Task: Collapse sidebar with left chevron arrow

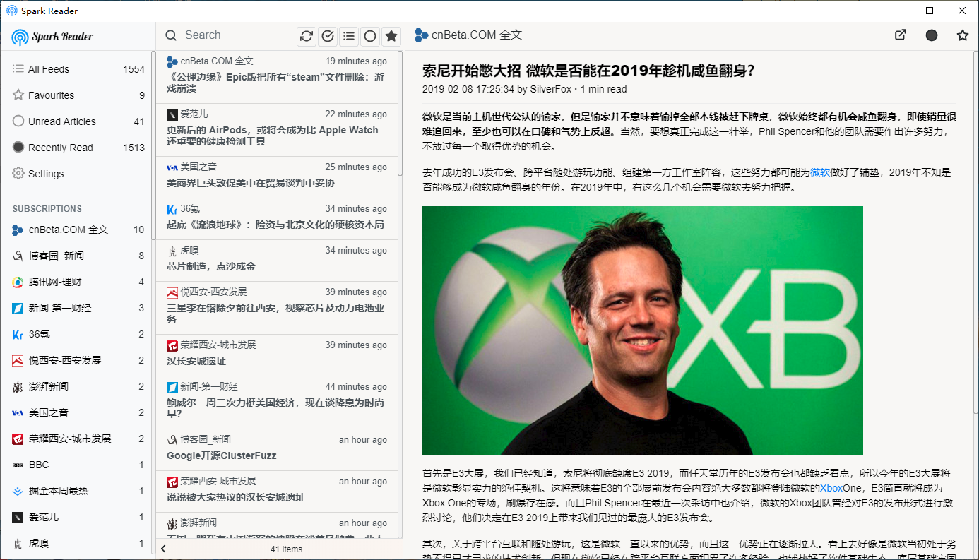Action: pyautogui.click(x=163, y=549)
